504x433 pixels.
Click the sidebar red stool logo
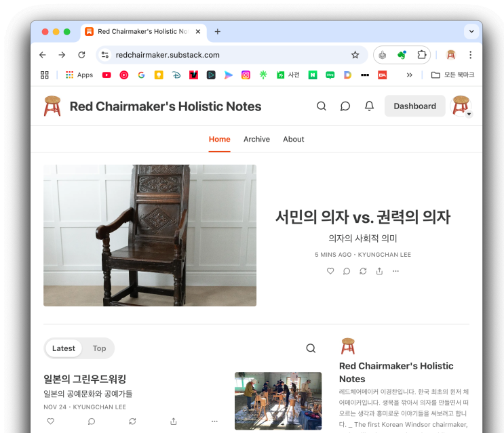coord(348,346)
